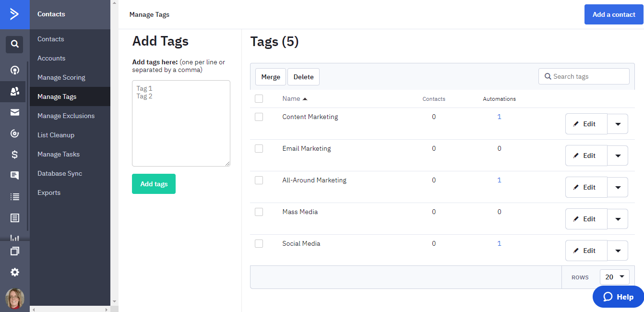644x312 pixels.
Task: Open dropdown arrow next to Social Media Edit
Action: (618, 251)
